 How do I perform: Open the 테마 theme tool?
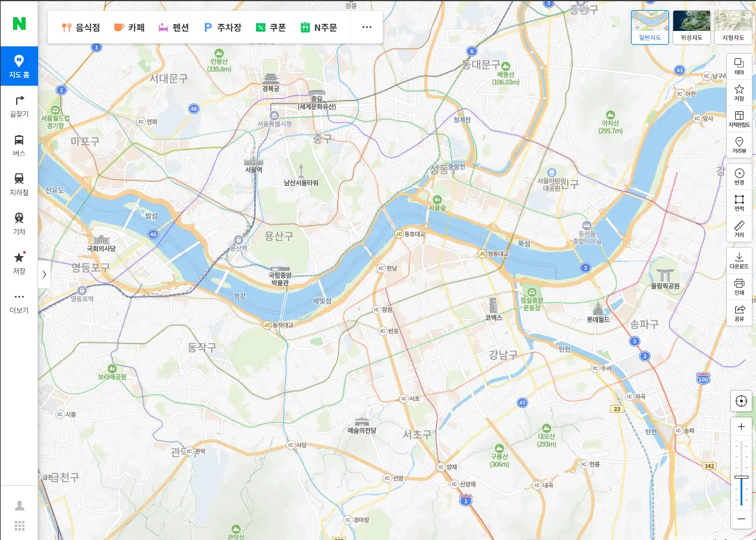[x=739, y=66]
